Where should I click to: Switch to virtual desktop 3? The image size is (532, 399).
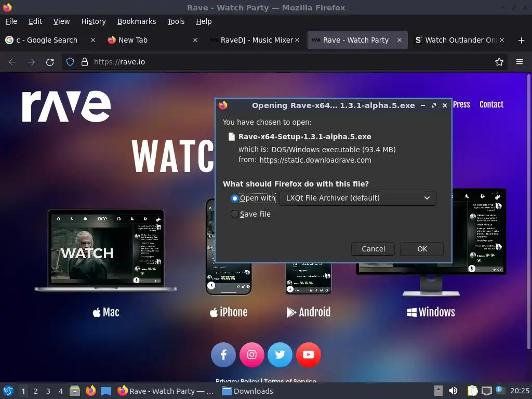click(x=48, y=391)
